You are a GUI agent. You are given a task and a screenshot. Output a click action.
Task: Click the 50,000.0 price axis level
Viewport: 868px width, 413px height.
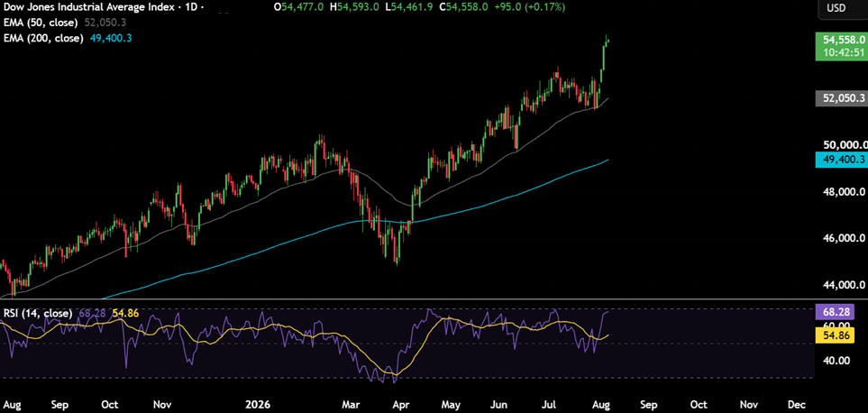pos(844,145)
